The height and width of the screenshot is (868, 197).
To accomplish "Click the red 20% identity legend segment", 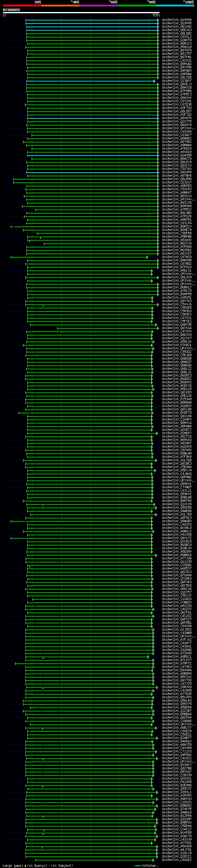I will pyautogui.click(x=22, y=6).
